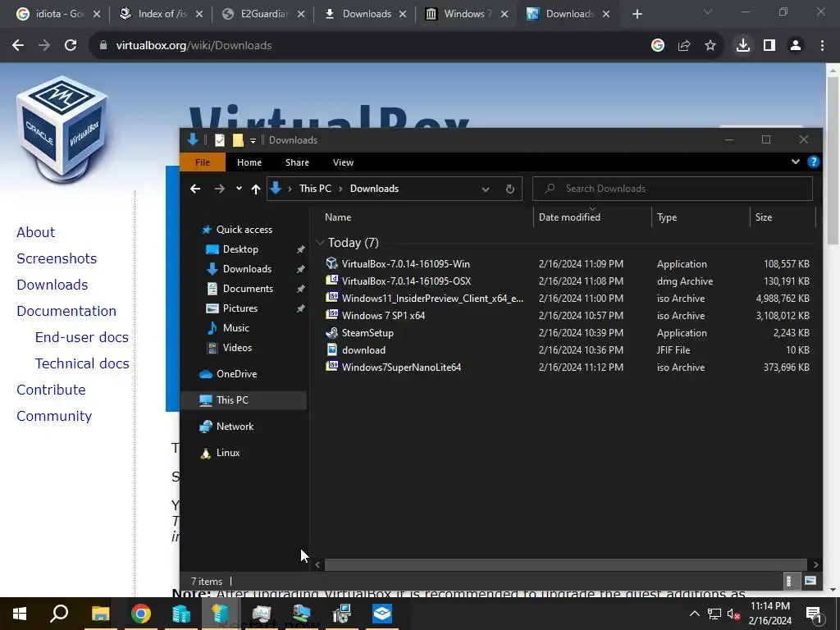Select Network in navigation pane
Screen dimensions: 840x630
(x=235, y=427)
